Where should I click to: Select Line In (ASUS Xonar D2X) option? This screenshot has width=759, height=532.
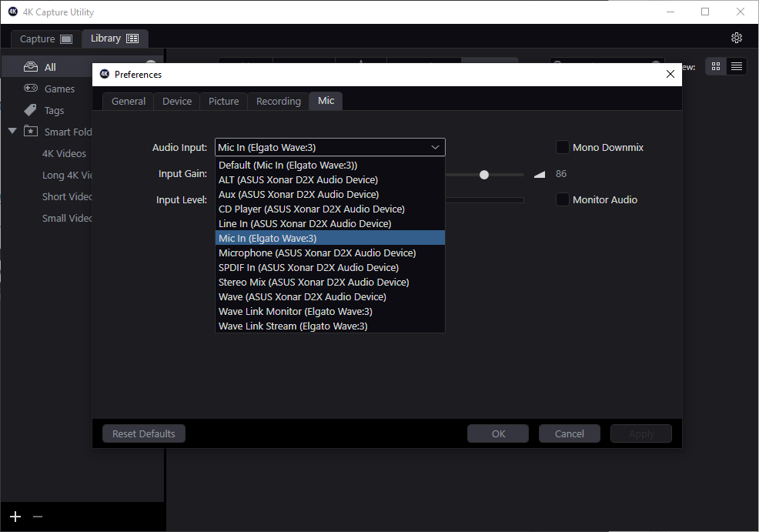(329, 223)
